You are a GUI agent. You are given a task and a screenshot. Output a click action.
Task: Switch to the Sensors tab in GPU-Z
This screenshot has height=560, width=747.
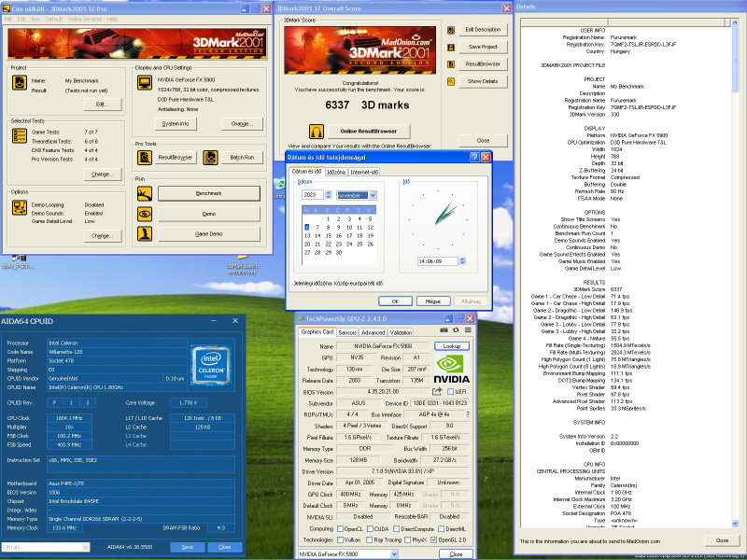click(347, 333)
